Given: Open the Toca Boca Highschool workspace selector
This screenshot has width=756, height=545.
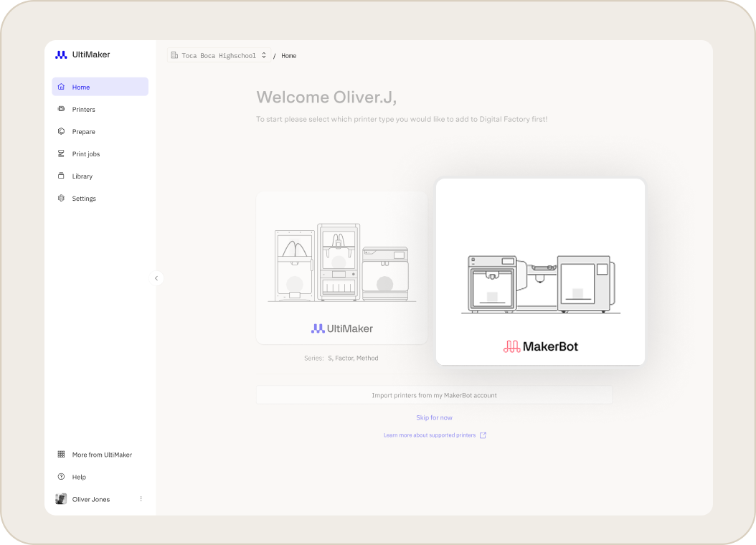Looking at the screenshot, I should coord(219,55).
